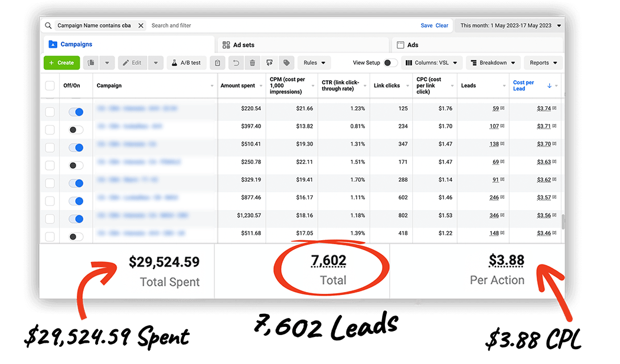Switch to the Ads tab
The height and width of the screenshot is (364, 620).
tap(413, 45)
